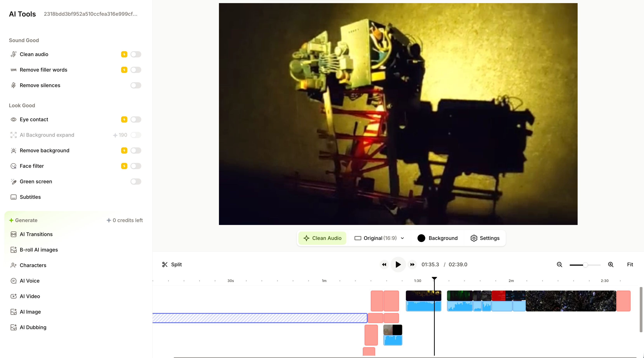Image resolution: width=644 pixels, height=358 pixels.
Task: Click the AI Voice icon
Action: click(14, 281)
